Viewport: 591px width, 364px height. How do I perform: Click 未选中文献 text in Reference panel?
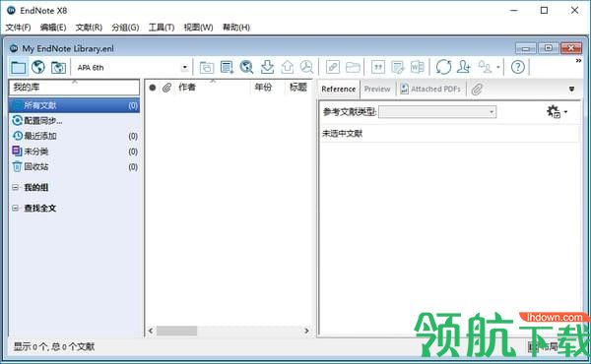click(342, 133)
